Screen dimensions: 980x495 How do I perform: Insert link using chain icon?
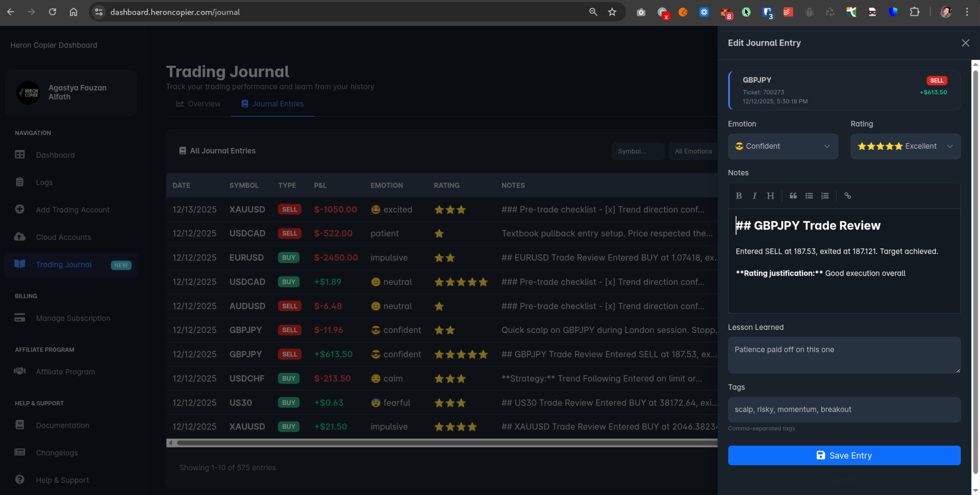847,196
